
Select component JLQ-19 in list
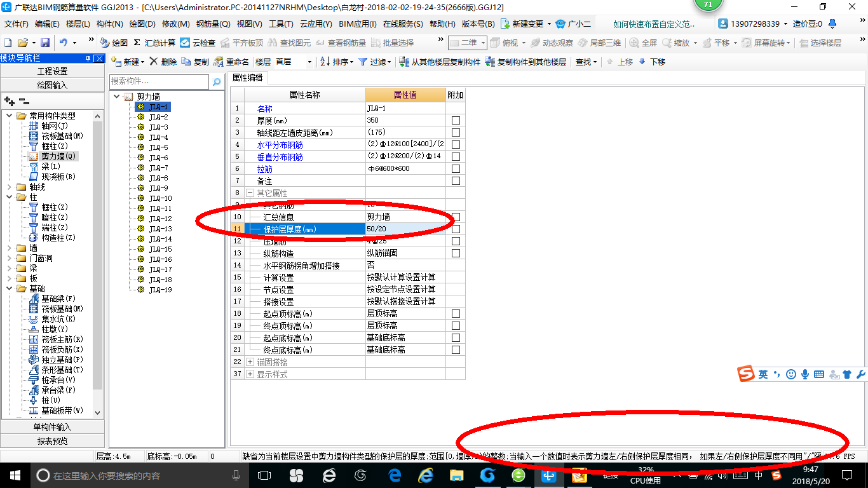coord(159,290)
